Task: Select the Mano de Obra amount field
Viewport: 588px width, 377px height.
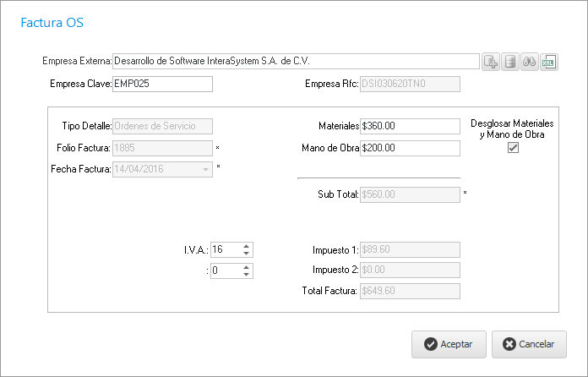Action: click(x=409, y=148)
